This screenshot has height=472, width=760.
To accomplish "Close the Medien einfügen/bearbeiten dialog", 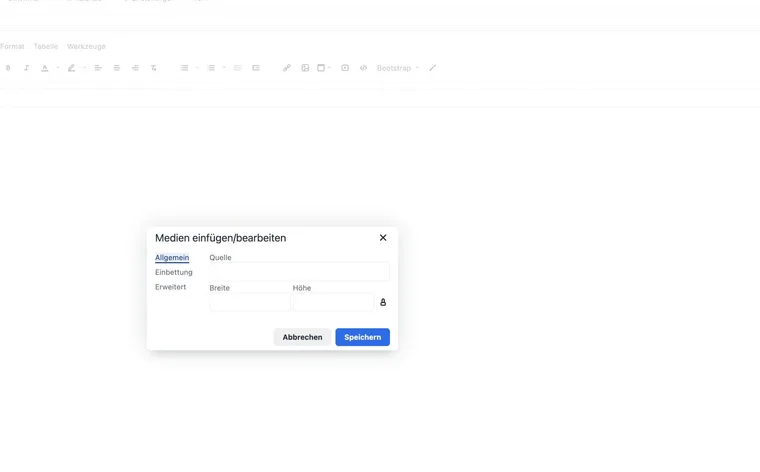I will [383, 237].
